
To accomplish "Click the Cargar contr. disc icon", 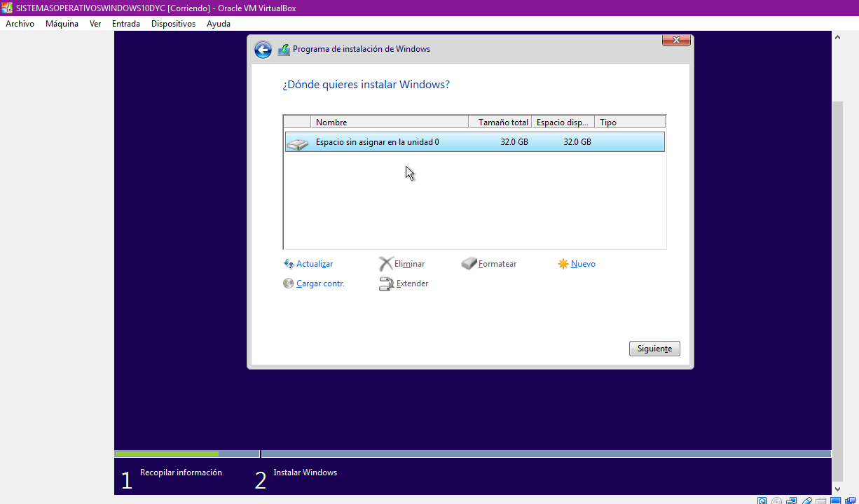I will pos(288,283).
